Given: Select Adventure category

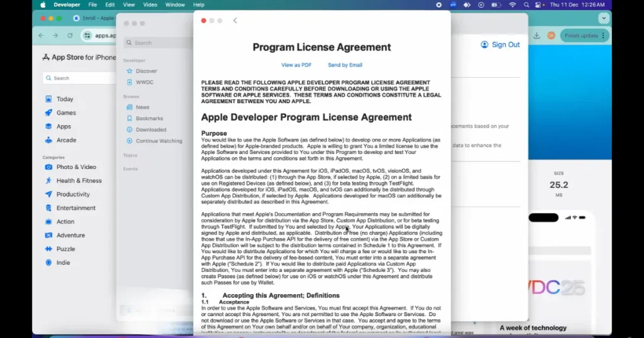Looking at the screenshot, I should [70, 236].
